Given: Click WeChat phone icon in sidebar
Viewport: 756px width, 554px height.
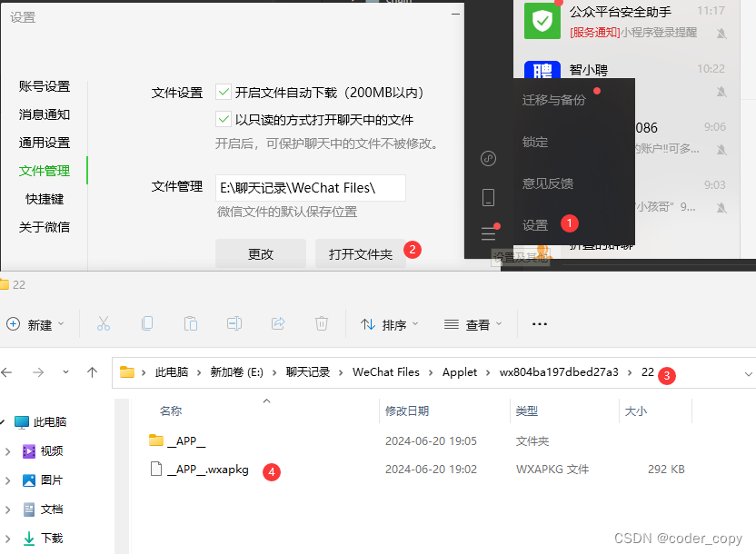Looking at the screenshot, I should coord(489,197).
